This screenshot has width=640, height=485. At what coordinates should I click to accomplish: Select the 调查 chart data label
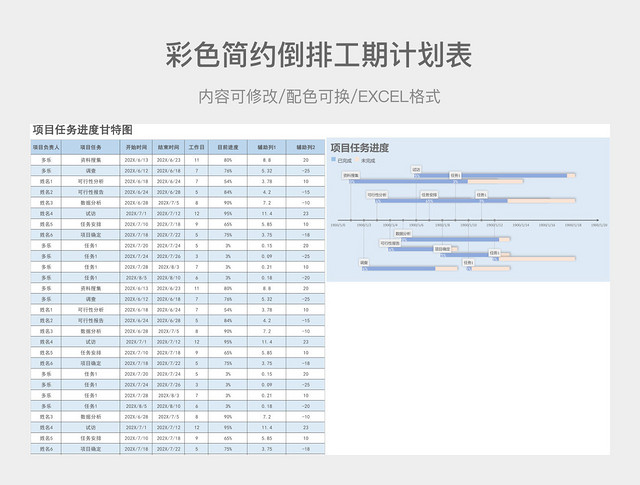tap(364, 263)
